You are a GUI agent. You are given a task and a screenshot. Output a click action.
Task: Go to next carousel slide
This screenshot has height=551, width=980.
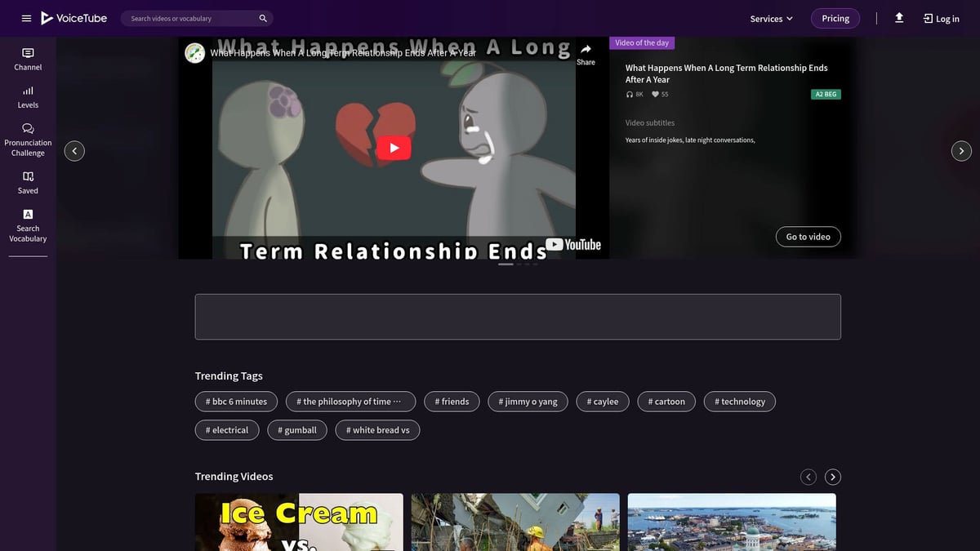(961, 150)
